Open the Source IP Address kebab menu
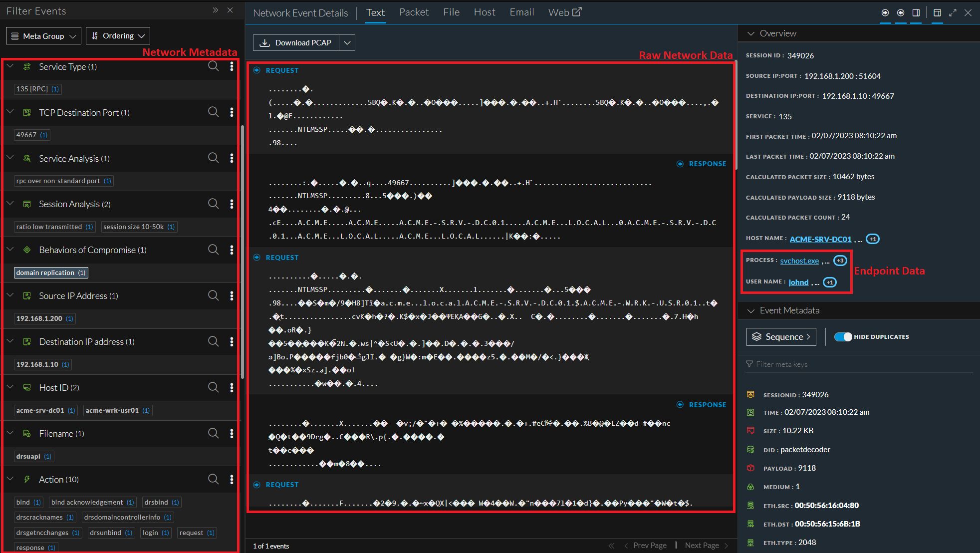The height and width of the screenshot is (553, 980). [232, 295]
